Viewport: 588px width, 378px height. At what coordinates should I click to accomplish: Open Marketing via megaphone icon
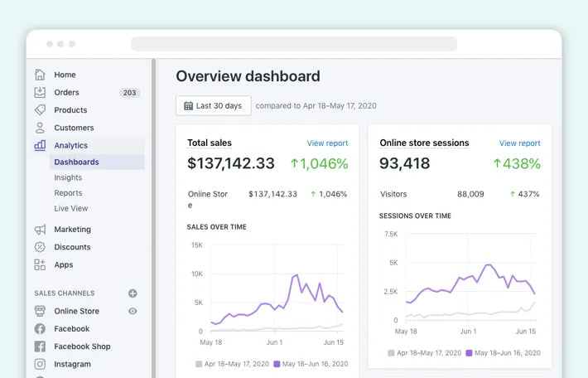40,230
